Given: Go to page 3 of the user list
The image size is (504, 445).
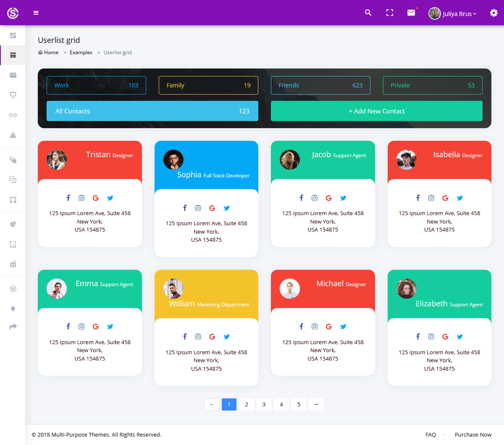Looking at the screenshot, I should [264, 404].
